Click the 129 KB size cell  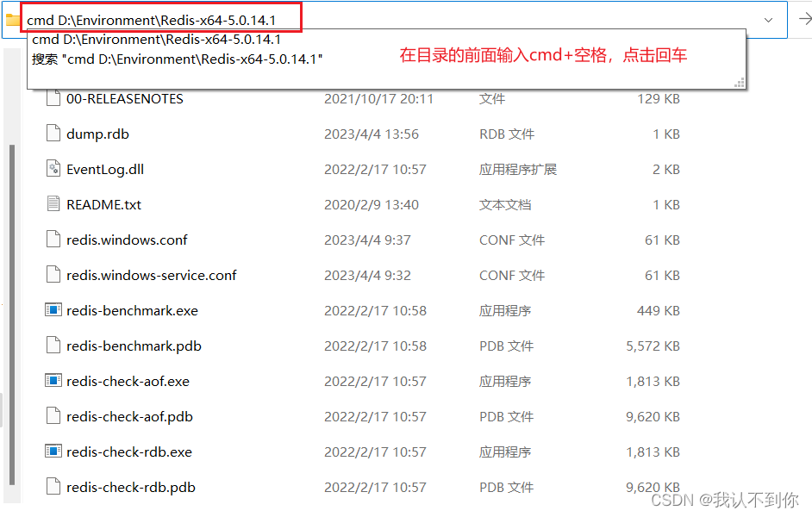point(659,99)
